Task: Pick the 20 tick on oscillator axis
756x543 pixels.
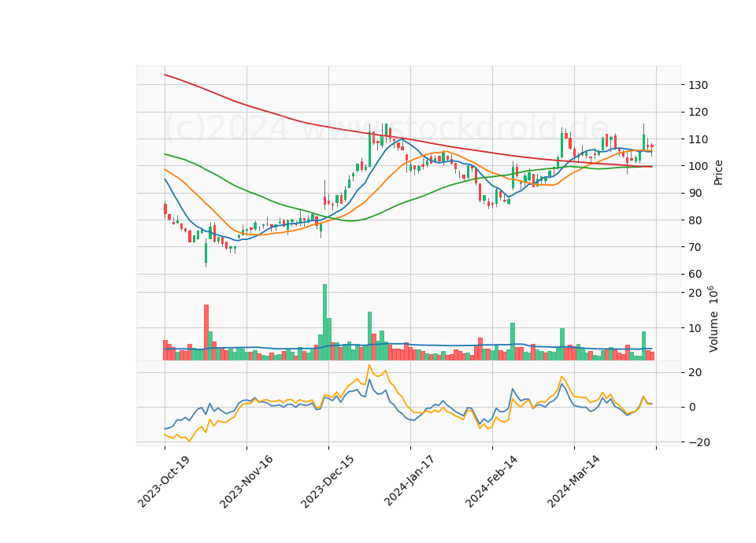Action: point(695,372)
